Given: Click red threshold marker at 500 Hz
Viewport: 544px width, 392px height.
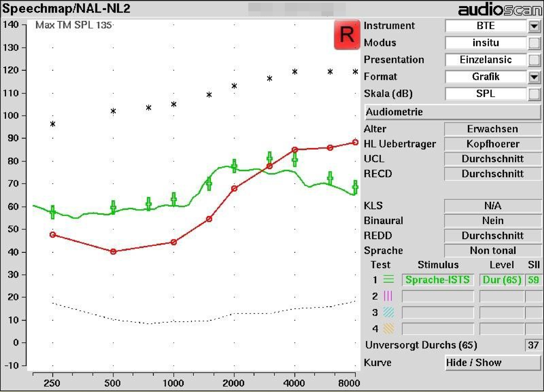Looking at the screenshot, I should pos(113,252).
